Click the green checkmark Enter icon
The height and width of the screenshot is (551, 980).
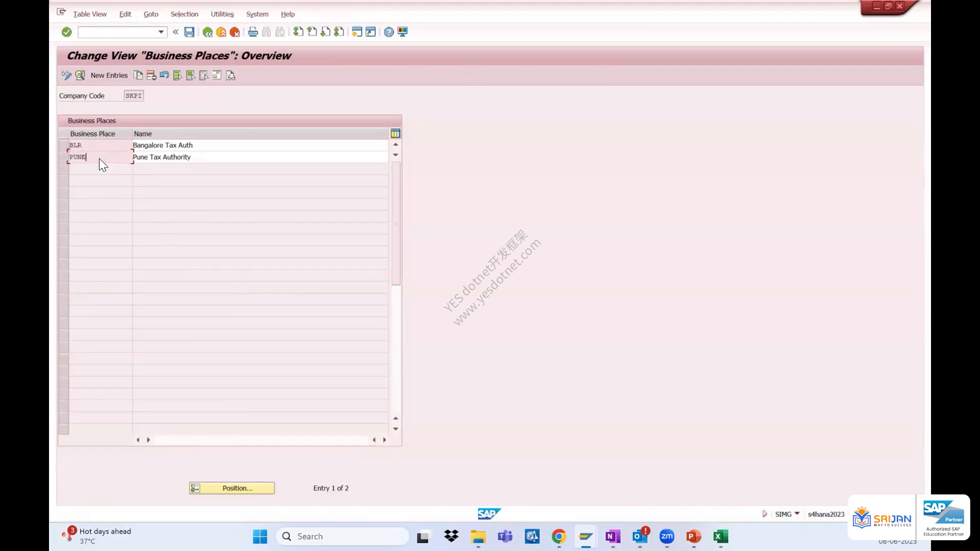pyautogui.click(x=66, y=32)
